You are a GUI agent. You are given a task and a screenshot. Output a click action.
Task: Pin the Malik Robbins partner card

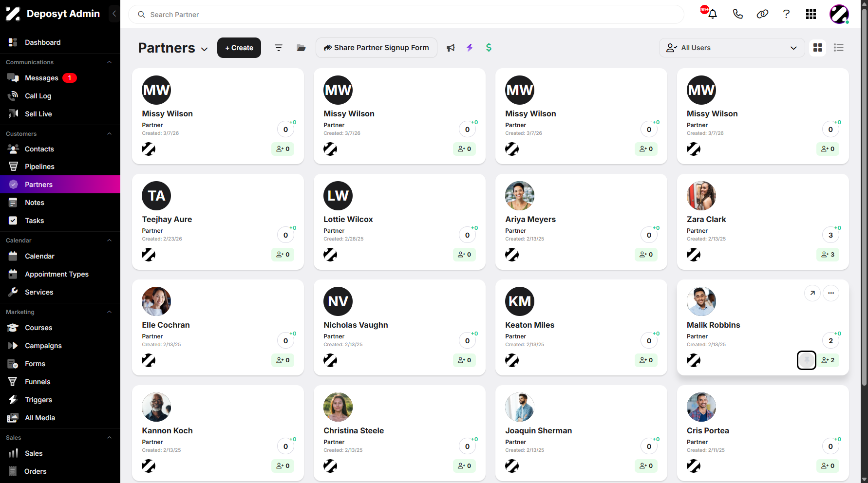coord(807,360)
